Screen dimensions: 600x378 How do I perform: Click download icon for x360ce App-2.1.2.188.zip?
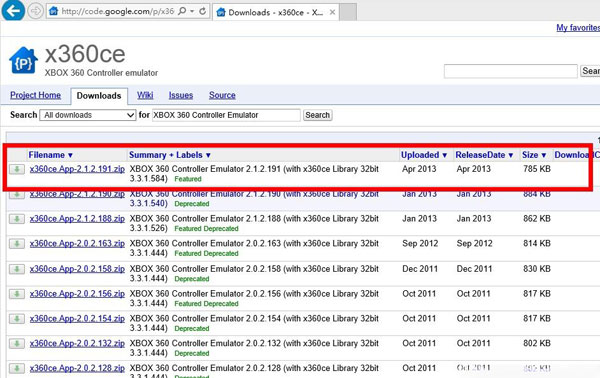17,219
